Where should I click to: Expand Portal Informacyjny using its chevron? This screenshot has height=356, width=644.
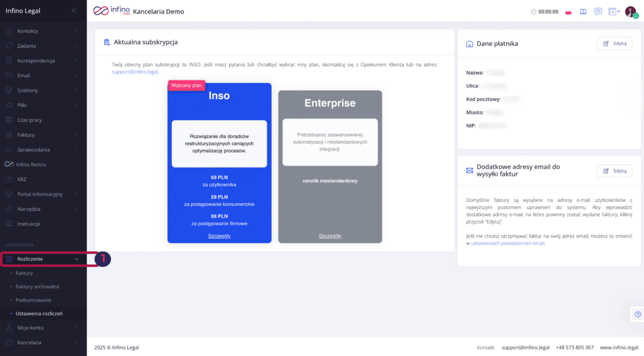(77, 194)
